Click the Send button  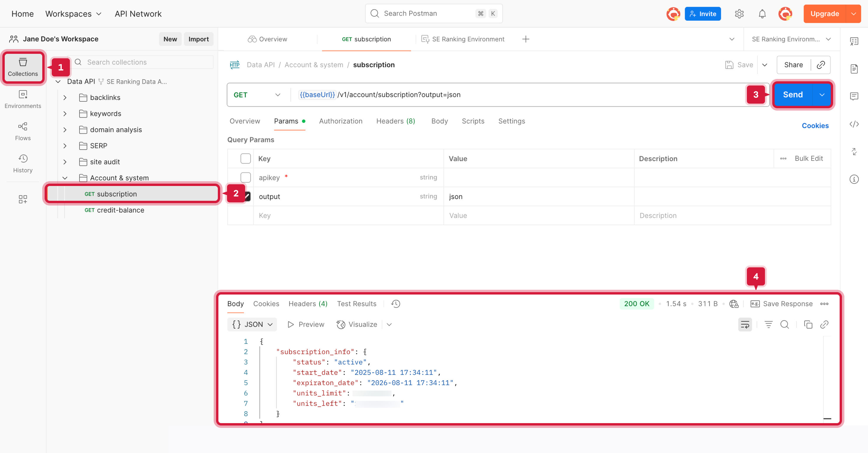click(793, 95)
